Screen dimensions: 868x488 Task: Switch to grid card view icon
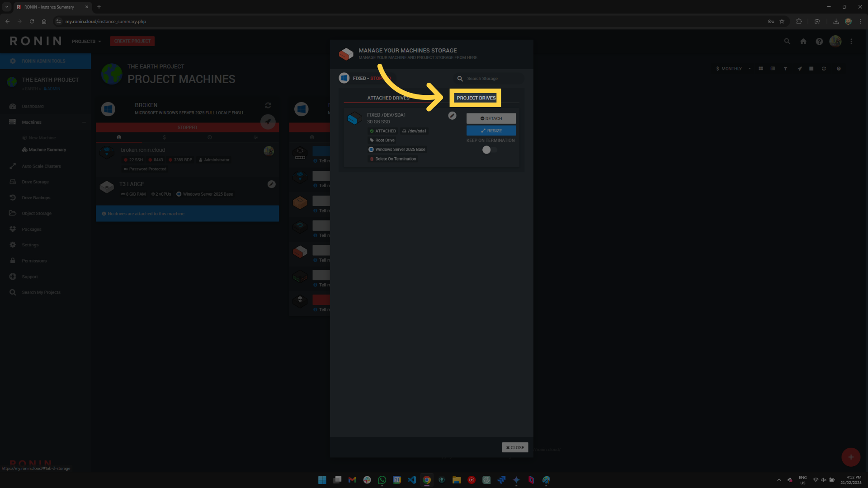pos(761,69)
